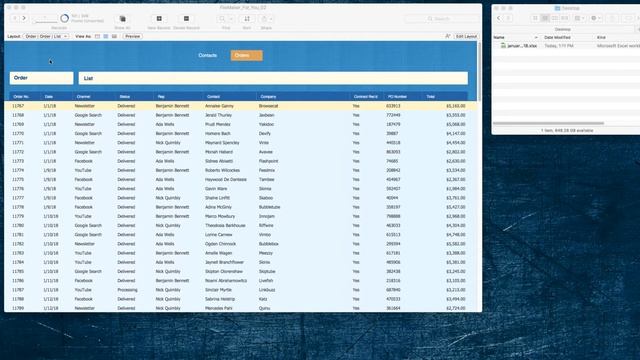The image size is (640, 360).
Task: Toggle the formatting bar icon
Action: pos(448,36)
